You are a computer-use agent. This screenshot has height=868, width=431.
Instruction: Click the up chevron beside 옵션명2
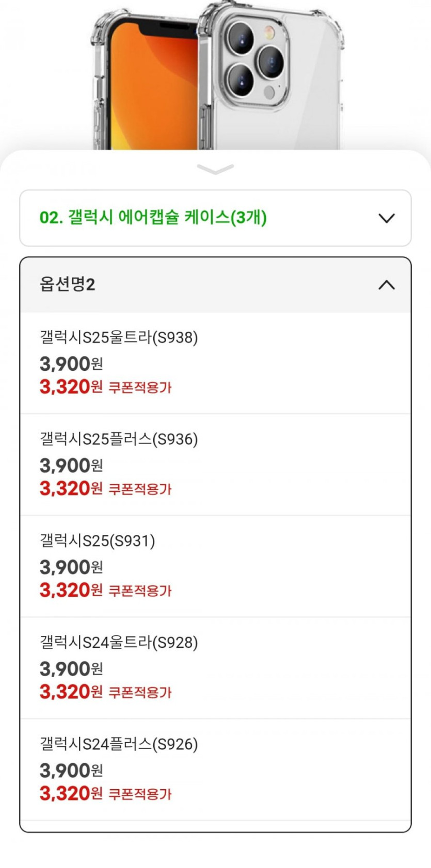click(386, 285)
